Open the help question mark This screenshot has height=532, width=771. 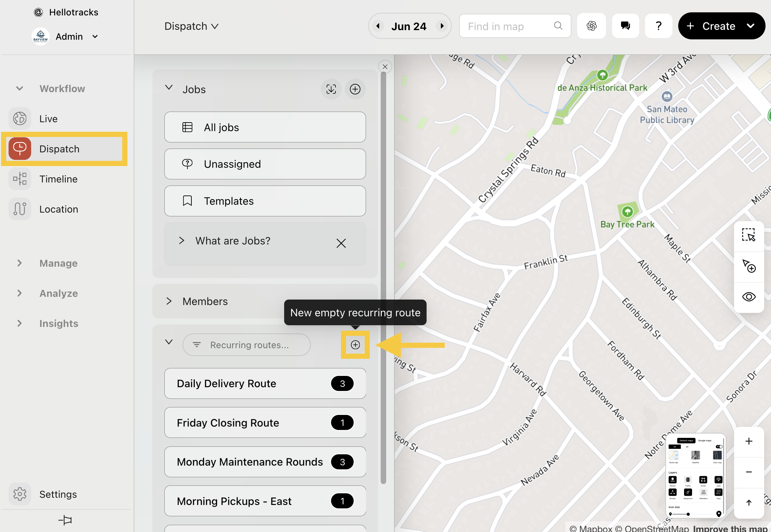(659, 26)
